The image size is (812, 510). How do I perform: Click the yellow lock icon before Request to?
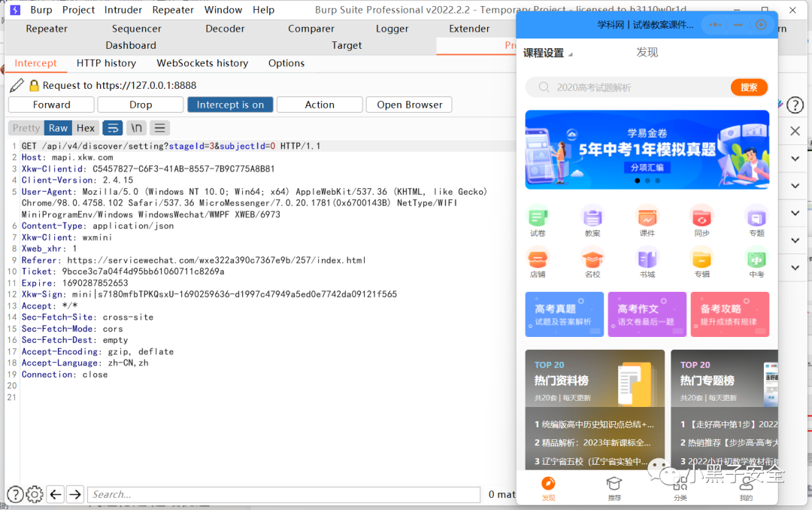pyautogui.click(x=34, y=86)
